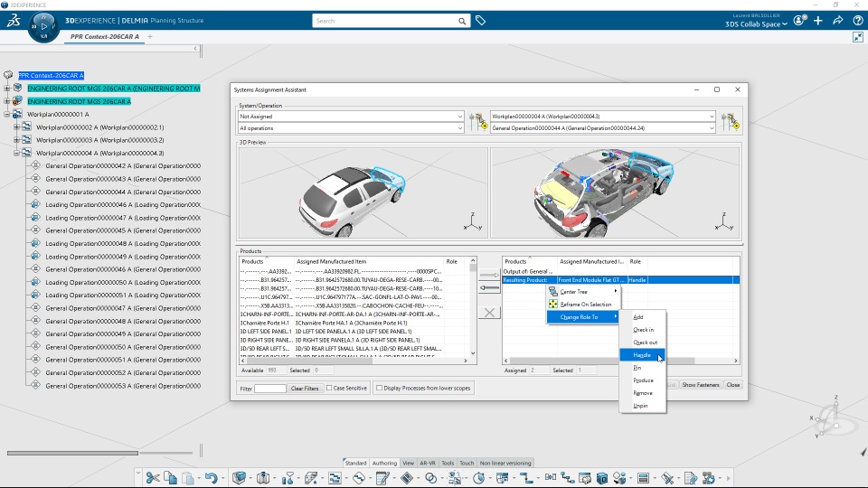Click the Clear Filters button
Viewport: 868px width, 488px height.
pyautogui.click(x=305, y=389)
